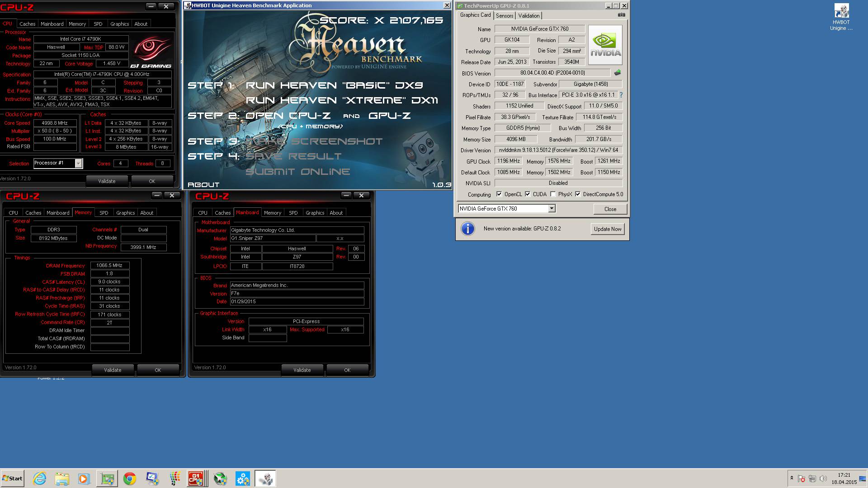Open Windows Explorer folder icon in taskbar

point(62,479)
